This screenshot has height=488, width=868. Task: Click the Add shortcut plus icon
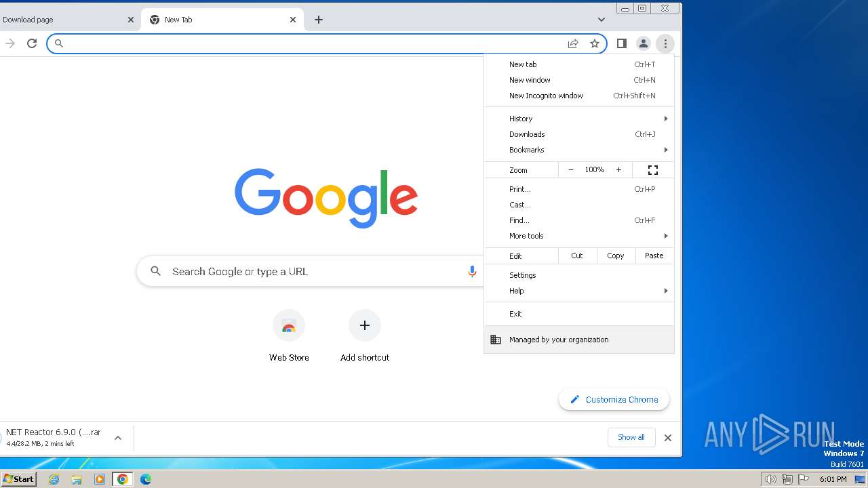365,325
